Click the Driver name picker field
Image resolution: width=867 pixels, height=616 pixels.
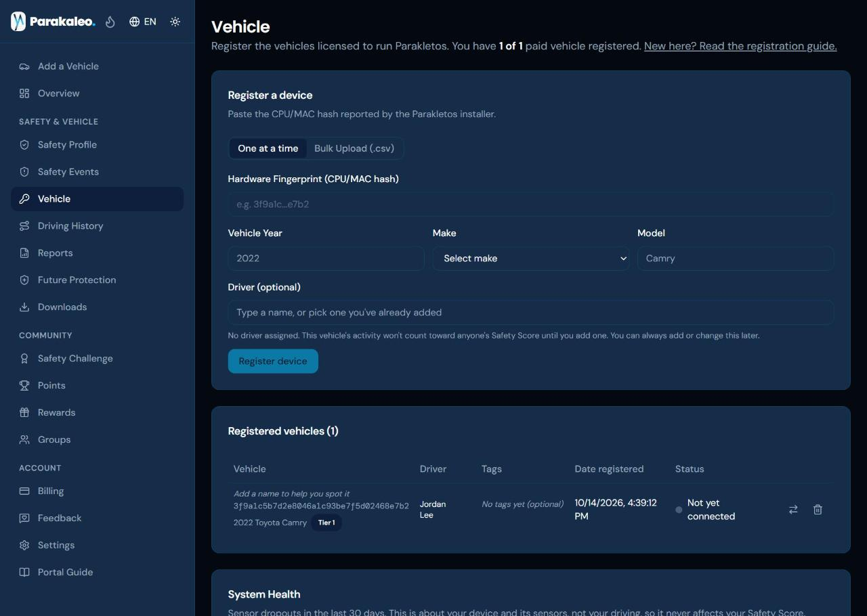tap(531, 313)
